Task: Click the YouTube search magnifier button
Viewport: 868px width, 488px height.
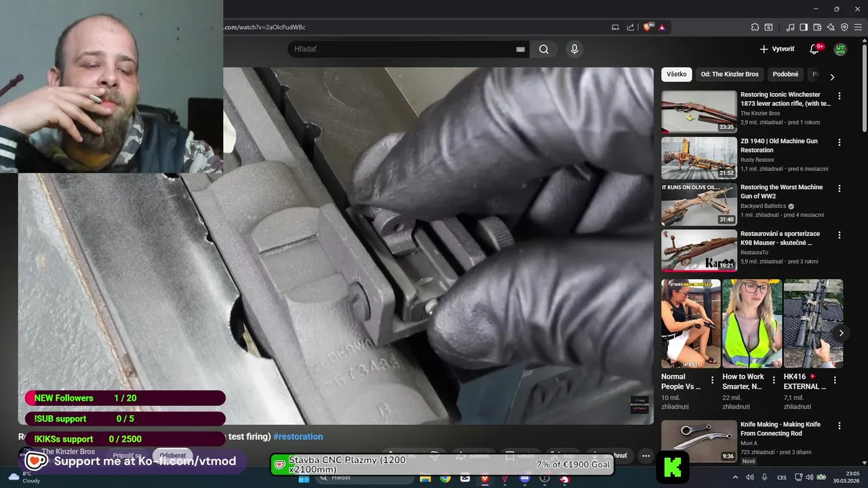Action: coord(544,49)
